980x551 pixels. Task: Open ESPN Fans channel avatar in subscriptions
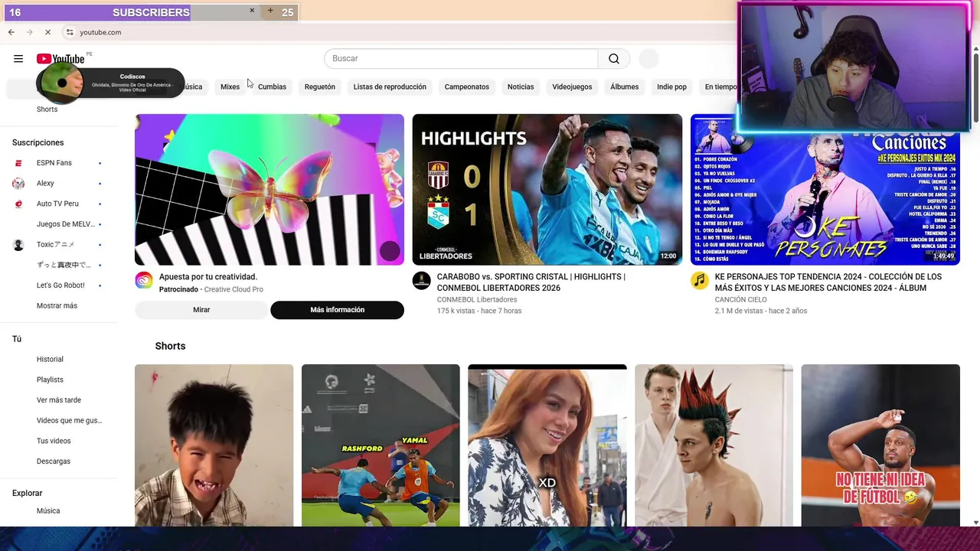pos(18,163)
